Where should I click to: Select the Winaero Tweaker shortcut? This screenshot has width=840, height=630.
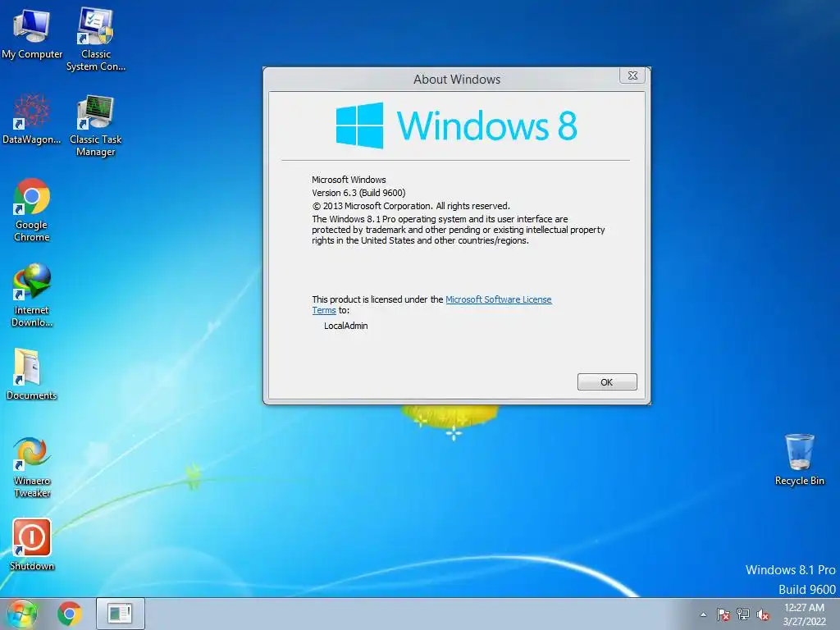[32, 467]
